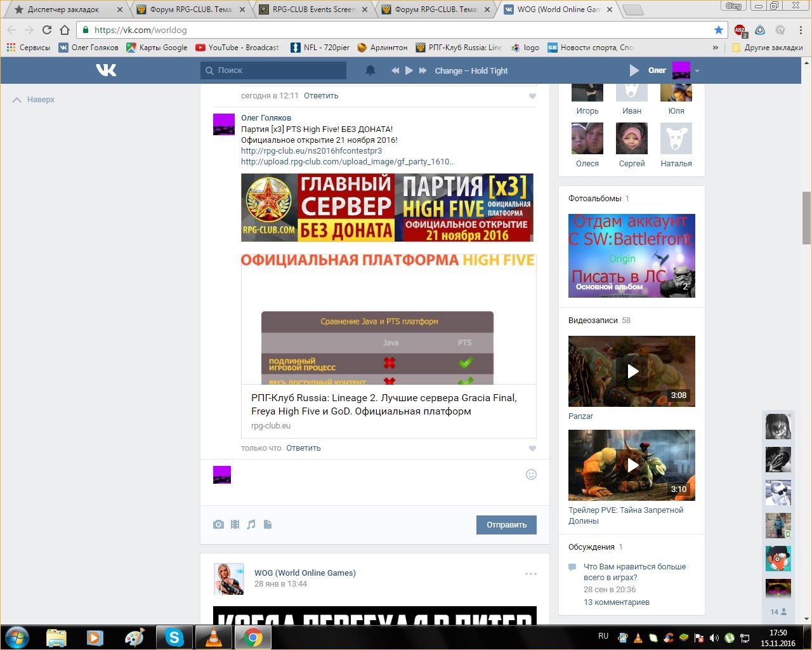Image resolution: width=812 pixels, height=650 pixels.
Task: Expand the Другие закладки bookmarks folder
Action: pyautogui.click(x=768, y=48)
